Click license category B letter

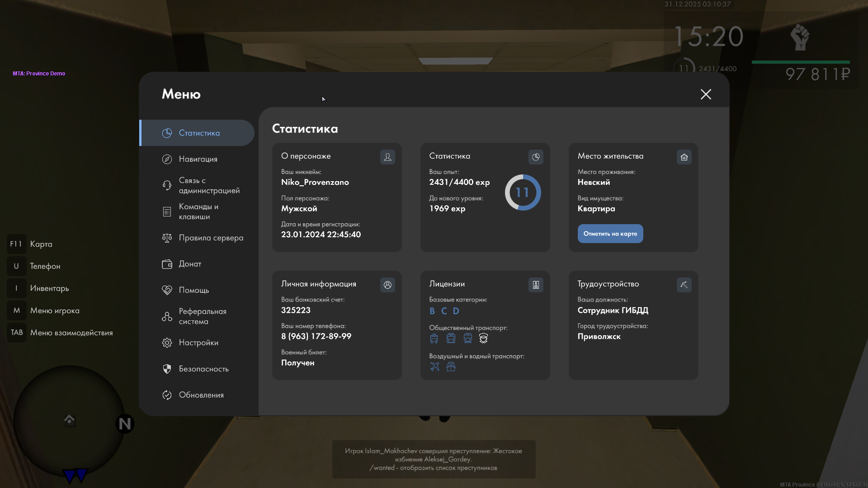tap(432, 311)
